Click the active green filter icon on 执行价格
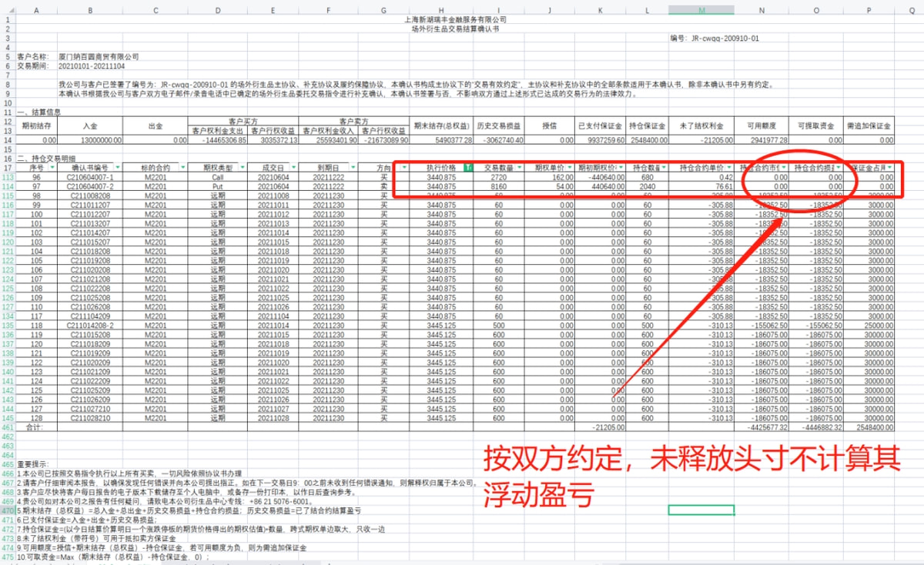Screen dimensions: 924x565 469,168
